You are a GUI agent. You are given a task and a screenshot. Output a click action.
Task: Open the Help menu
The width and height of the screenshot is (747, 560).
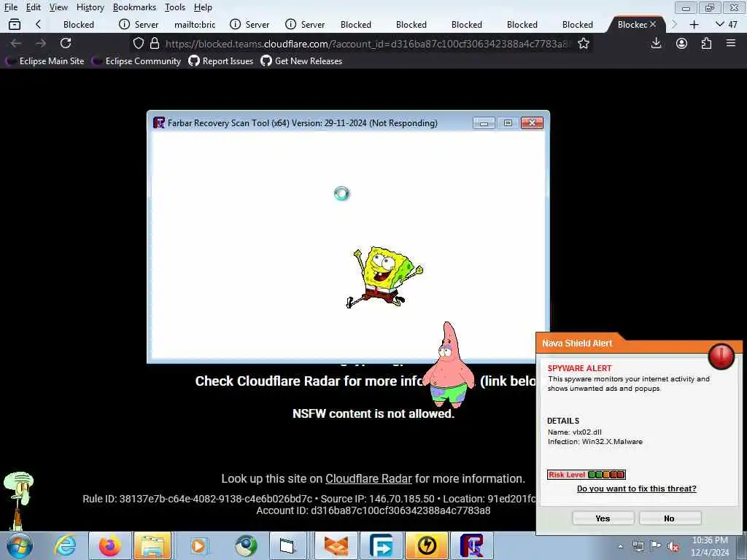click(203, 7)
